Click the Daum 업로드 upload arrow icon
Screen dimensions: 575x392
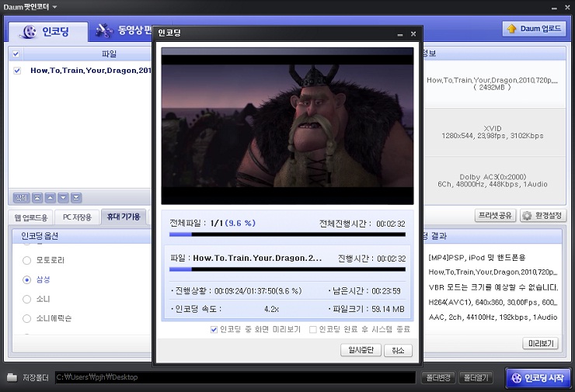[x=511, y=29]
